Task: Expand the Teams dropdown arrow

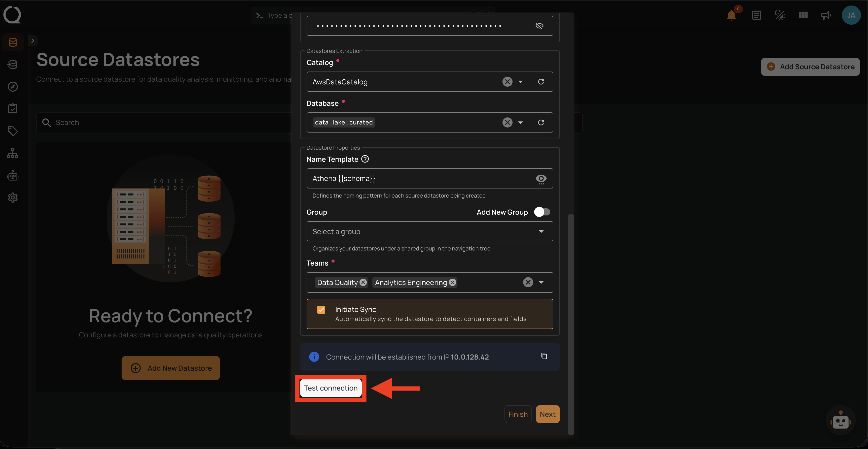Action: (x=541, y=282)
